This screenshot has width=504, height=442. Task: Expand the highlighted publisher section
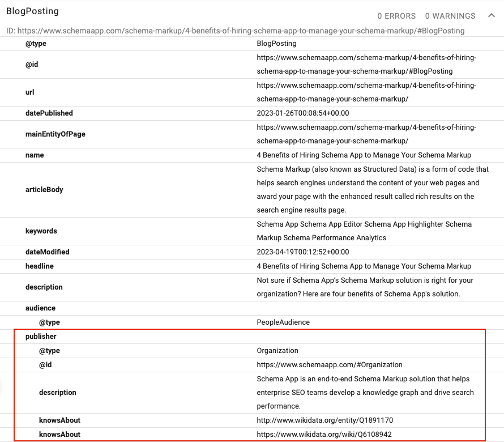click(40, 336)
